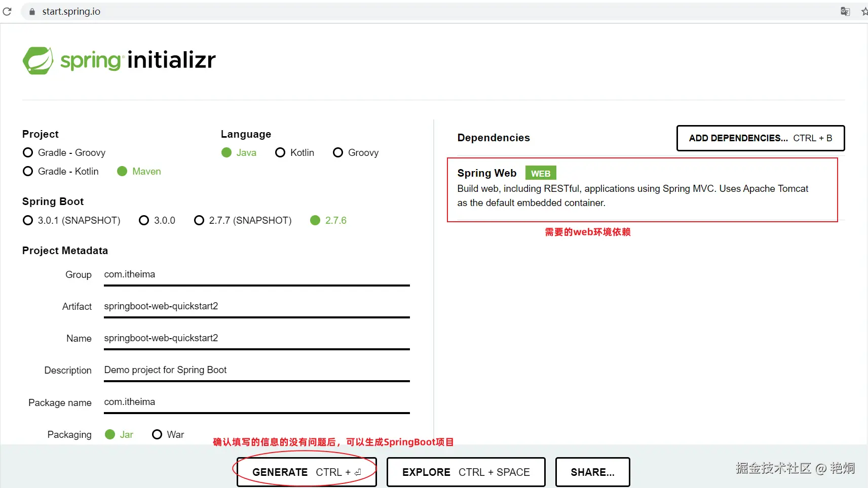Select Gradle - Groovy project type
Image resolution: width=868 pixels, height=488 pixels.
[64, 152]
